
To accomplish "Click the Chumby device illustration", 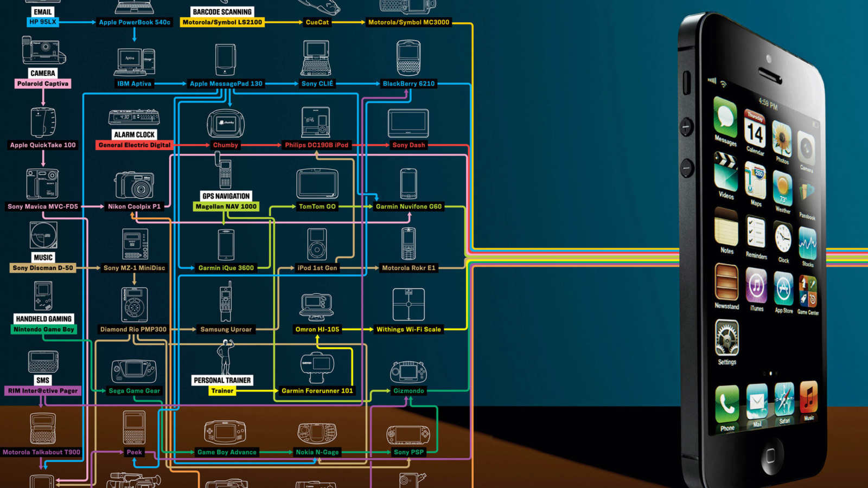I will [x=226, y=124].
